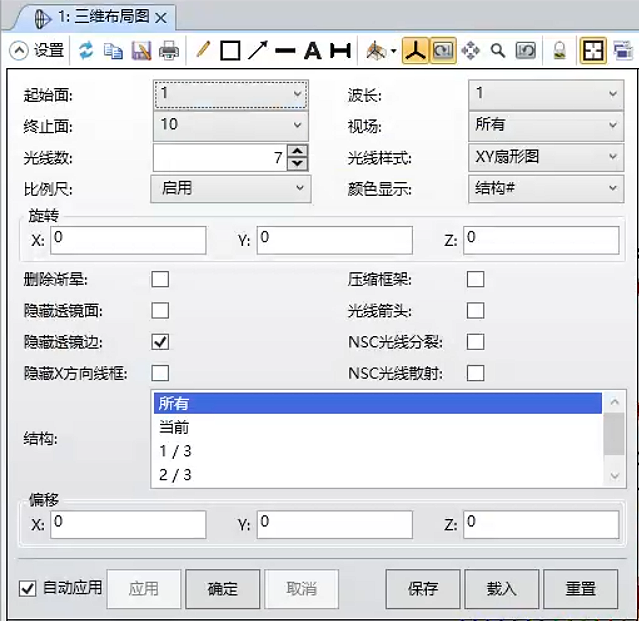Viewport: 639px width, 621px height.
Task: Decrease 光线数 with the down arrow
Action: tap(297, 163)
